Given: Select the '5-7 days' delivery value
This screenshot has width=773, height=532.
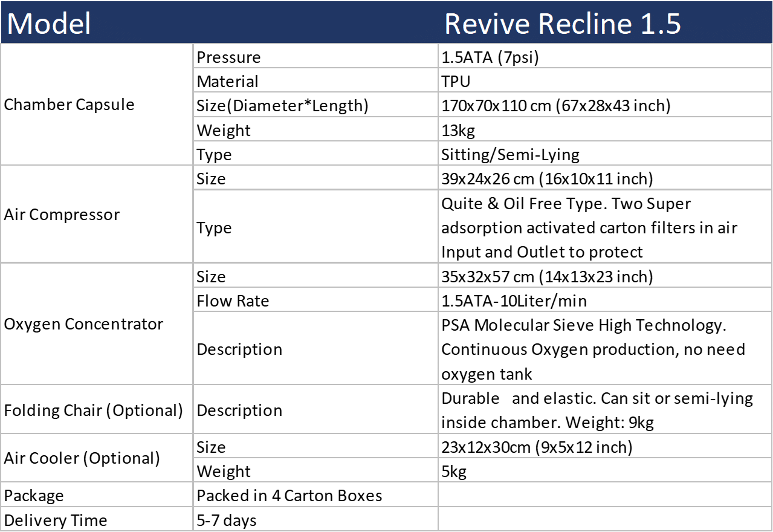Looking at the screenshot, I should [227, 521].
